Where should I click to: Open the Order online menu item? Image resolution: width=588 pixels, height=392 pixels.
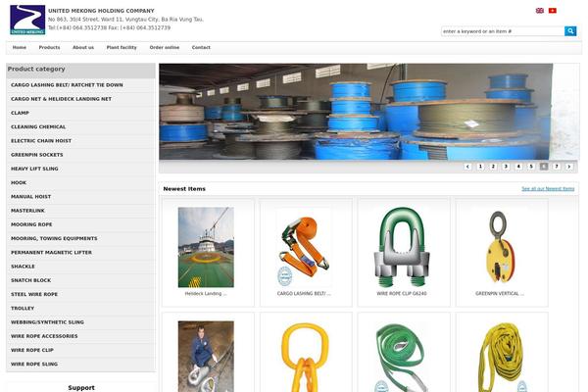(165, 48)
